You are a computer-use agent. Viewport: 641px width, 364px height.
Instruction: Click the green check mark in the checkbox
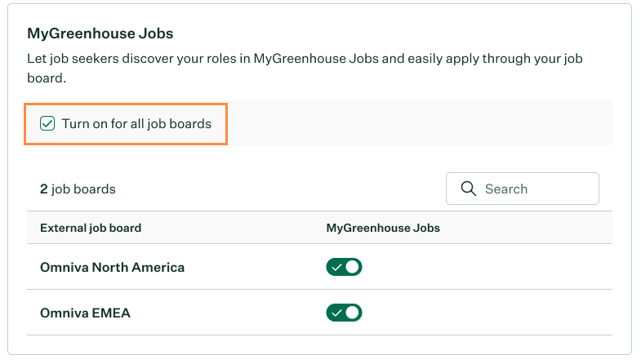[x=47, y=123]
